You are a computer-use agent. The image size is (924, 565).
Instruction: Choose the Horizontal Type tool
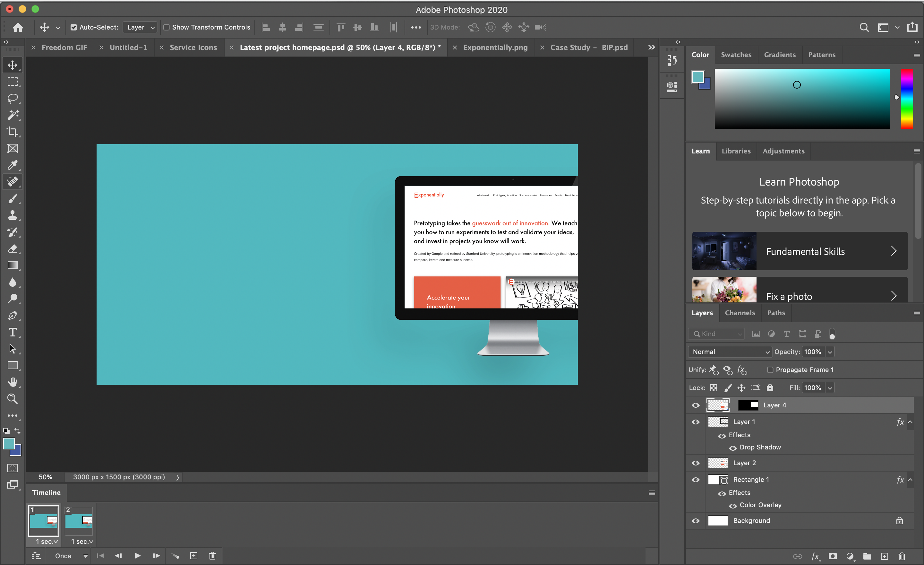point(13,332)
